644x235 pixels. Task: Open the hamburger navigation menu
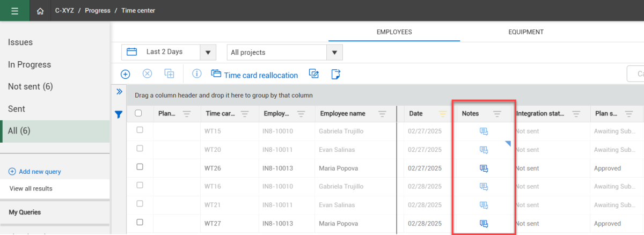14,11
